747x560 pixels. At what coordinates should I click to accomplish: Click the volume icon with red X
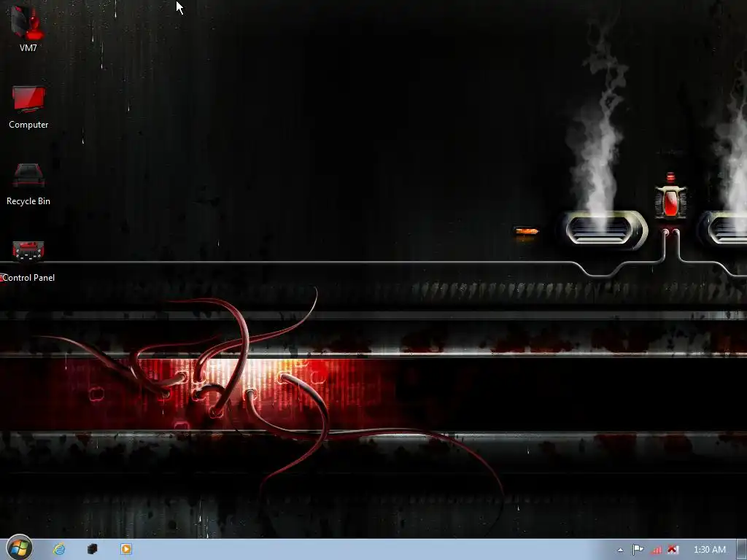pyautogui.click(x=673, y=550)
